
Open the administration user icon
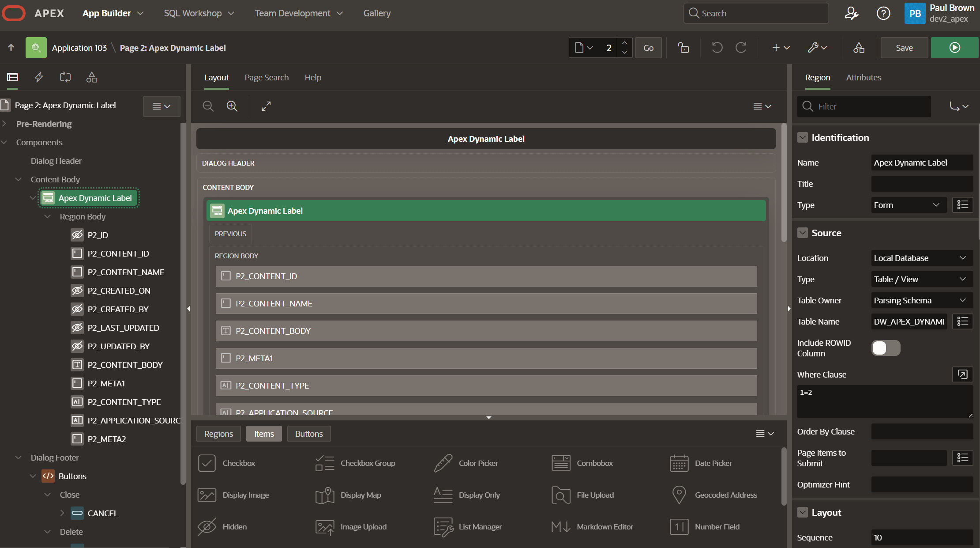pyautogui.click(x=851, y=13)
